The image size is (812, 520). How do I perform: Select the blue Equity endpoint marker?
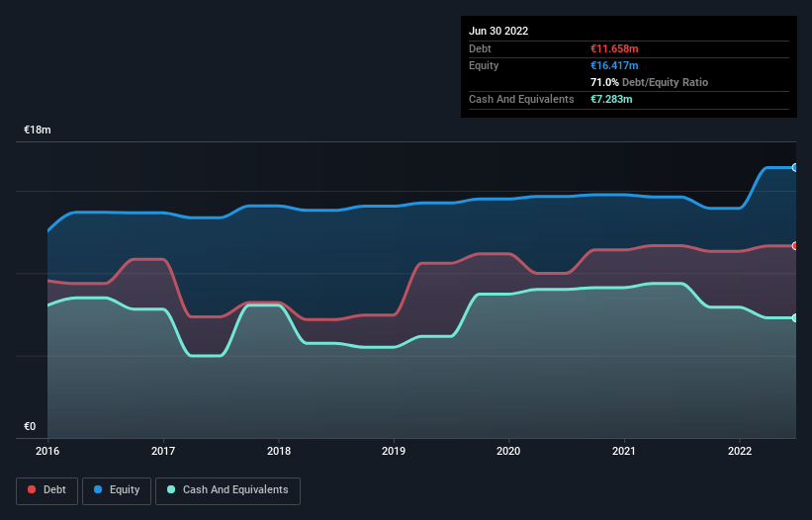click(795, 168)
